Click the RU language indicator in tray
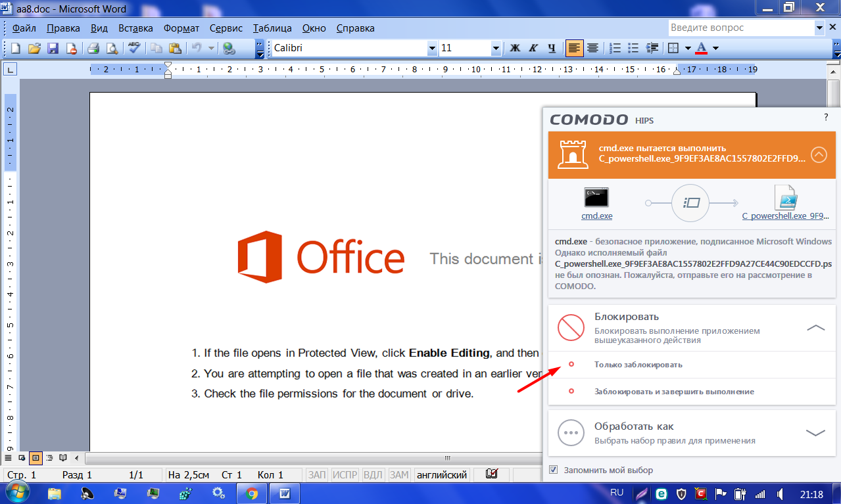841x504 pixels. [x=617, y=492]
